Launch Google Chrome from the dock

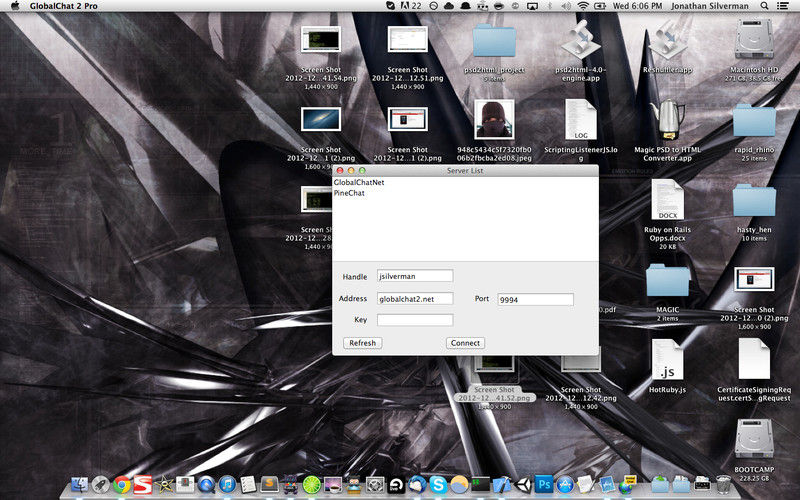pos(122,485)
